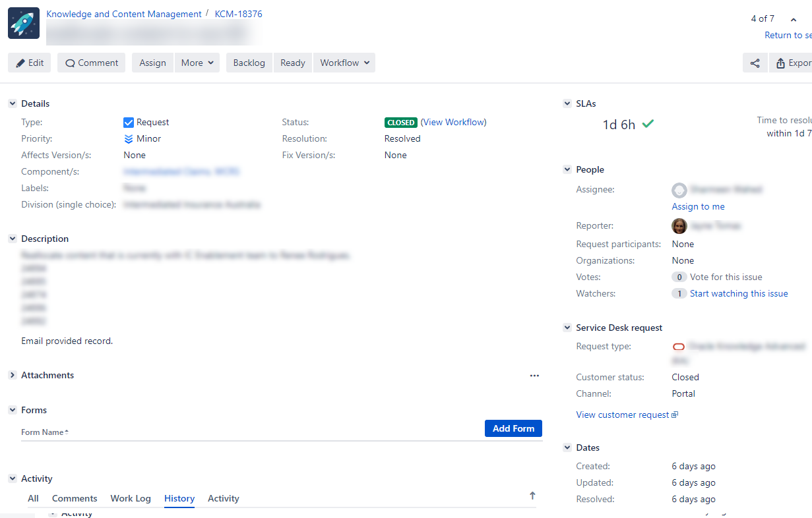Screen dimensions: 812x518
Task: Click the Add Form button
Action: pos(513,428)
